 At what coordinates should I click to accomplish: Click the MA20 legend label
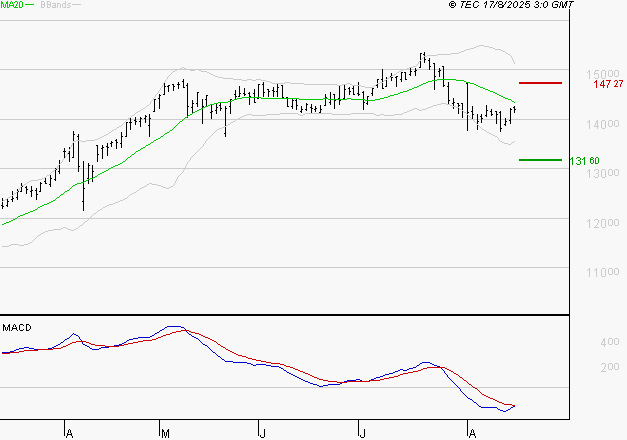[x=12, y=5]
